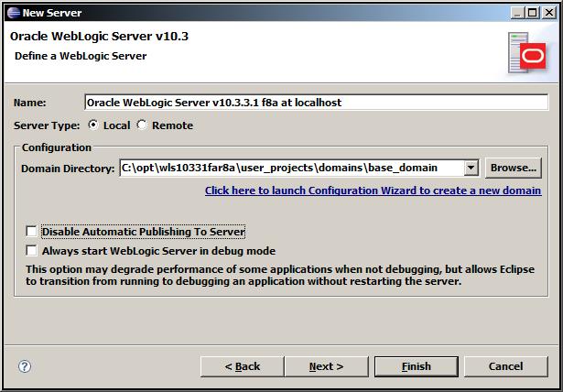Click the 'Configuration' group label
This screenshot has width=563, height=392.
(57, 147)
